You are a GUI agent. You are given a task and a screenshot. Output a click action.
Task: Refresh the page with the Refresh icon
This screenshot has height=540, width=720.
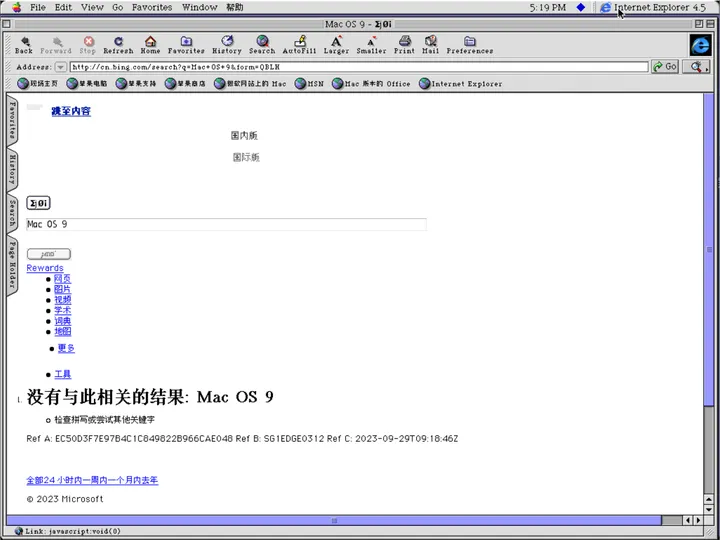(x=118, y=45)
